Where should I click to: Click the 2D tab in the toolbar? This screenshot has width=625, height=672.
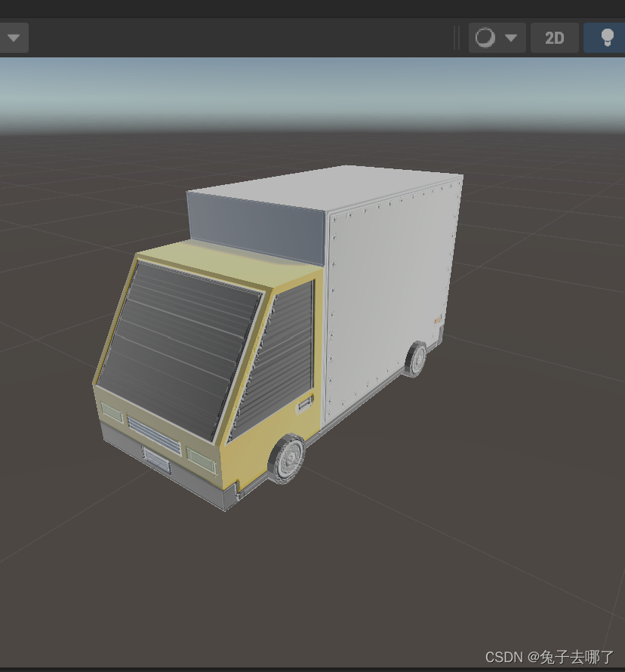tap(554, 37)
